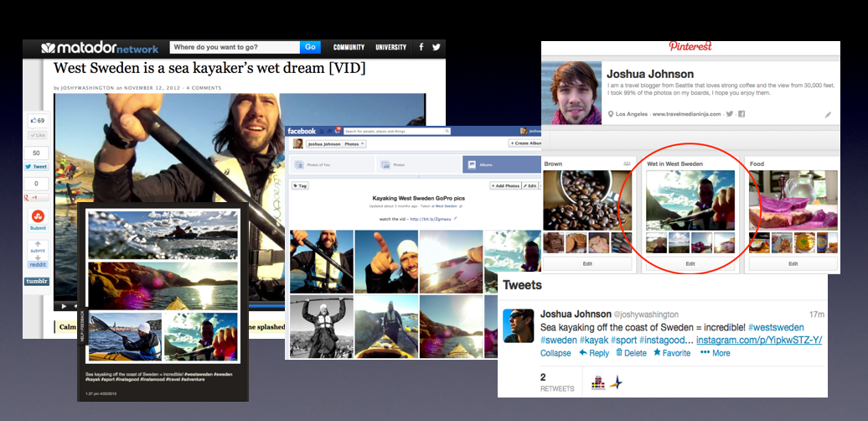Click the Edit button on Facebook album
Image resolution: width=868 pixels, height=421 pixels.
(x=530, y=186)
